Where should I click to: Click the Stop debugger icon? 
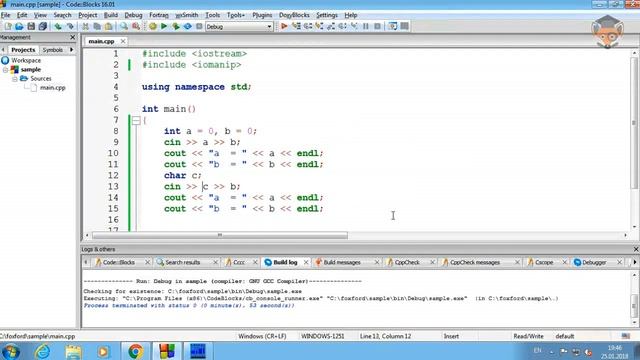378,27
